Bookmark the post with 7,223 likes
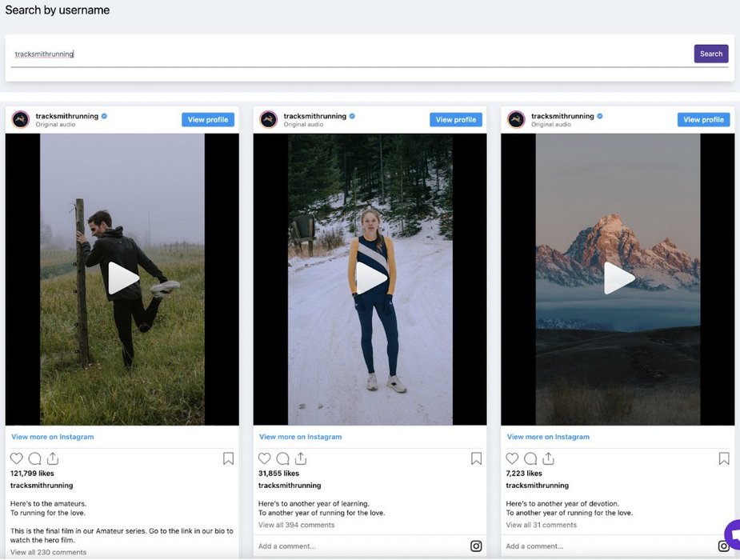Viewport: 740px width, 560px height. 724,458
